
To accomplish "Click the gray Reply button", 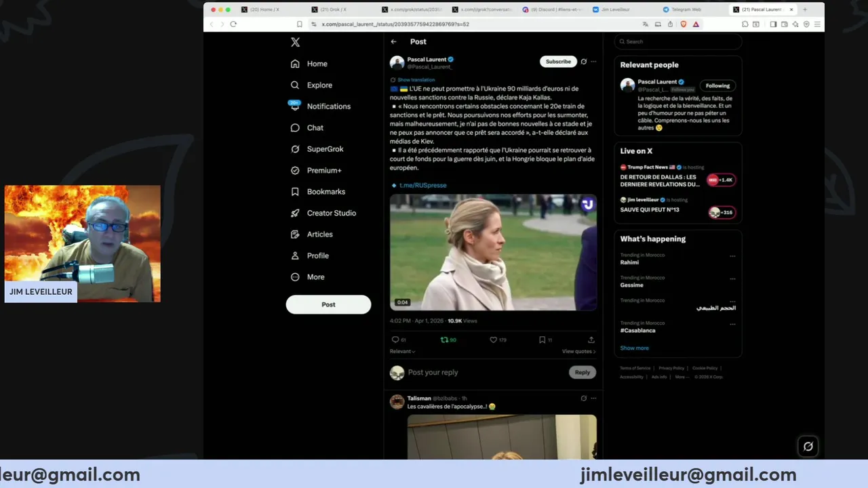I will coord(583,372).
